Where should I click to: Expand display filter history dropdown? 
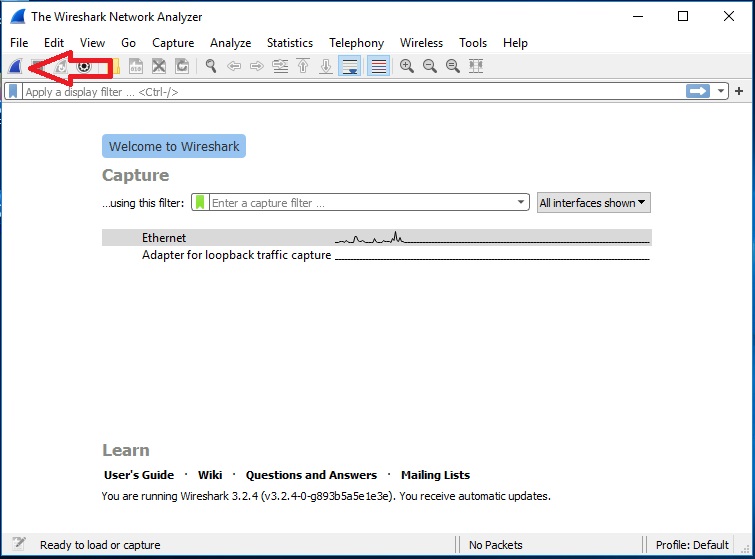[x=721, y=91]
